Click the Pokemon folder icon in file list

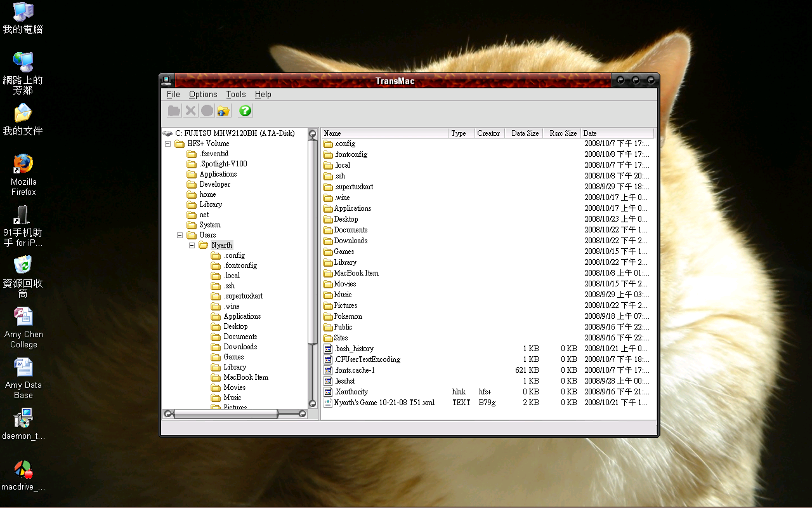[x=328, y=316]
